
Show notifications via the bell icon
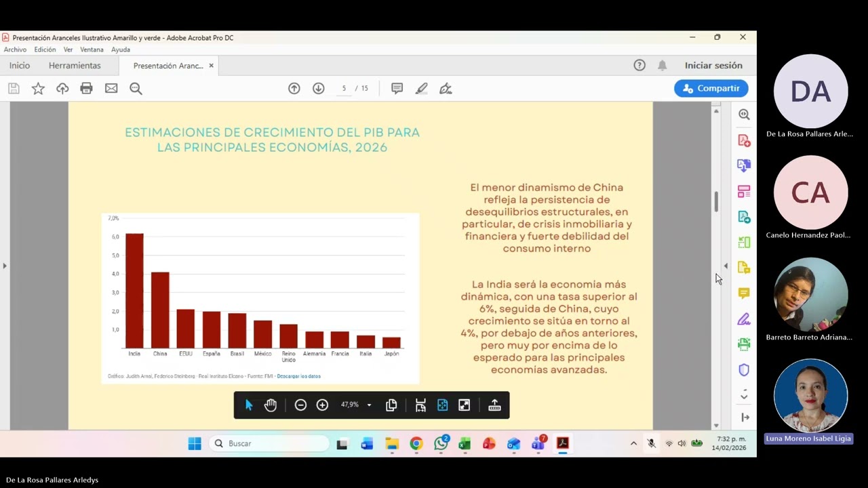click(x=663, y=65)
